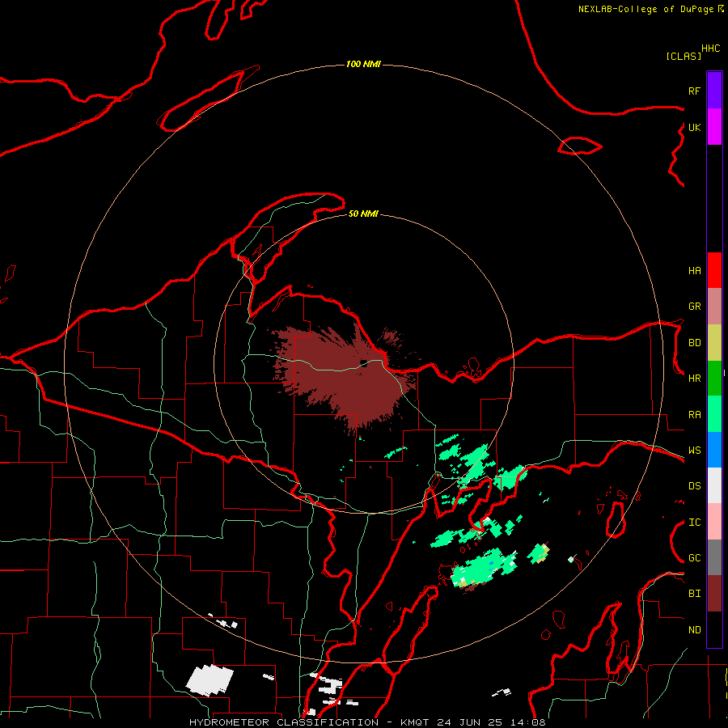Click the BD legend label
The image size is (728, 728).
(x=694, y=343)
